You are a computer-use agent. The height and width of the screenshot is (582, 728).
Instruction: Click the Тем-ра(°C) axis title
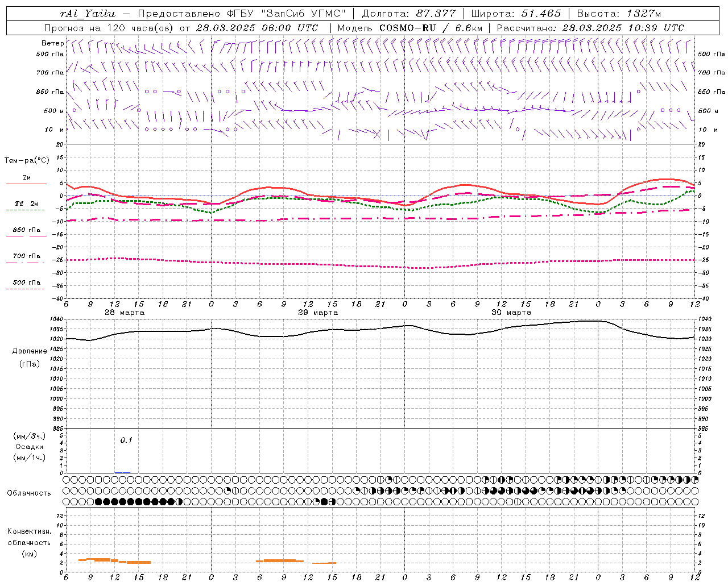[x=27, y=161]
